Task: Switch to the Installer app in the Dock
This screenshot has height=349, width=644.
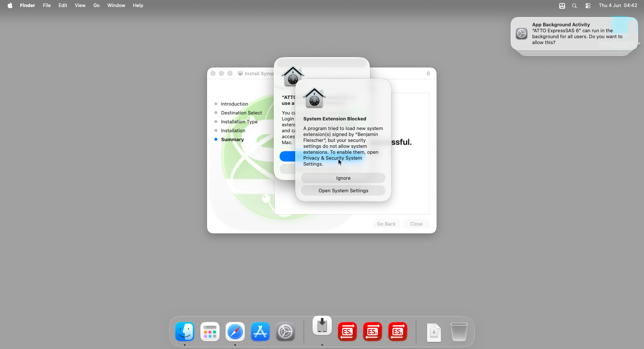Action: point(322,326)
